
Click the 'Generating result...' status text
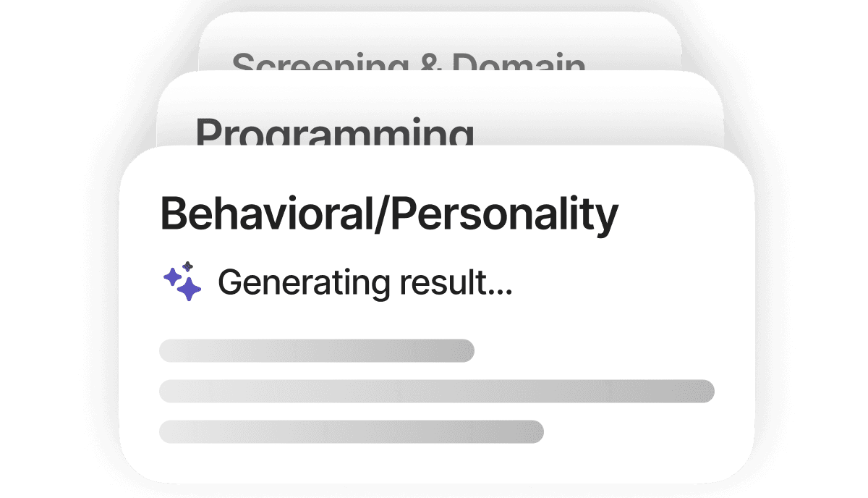click(x=365, y=282)
